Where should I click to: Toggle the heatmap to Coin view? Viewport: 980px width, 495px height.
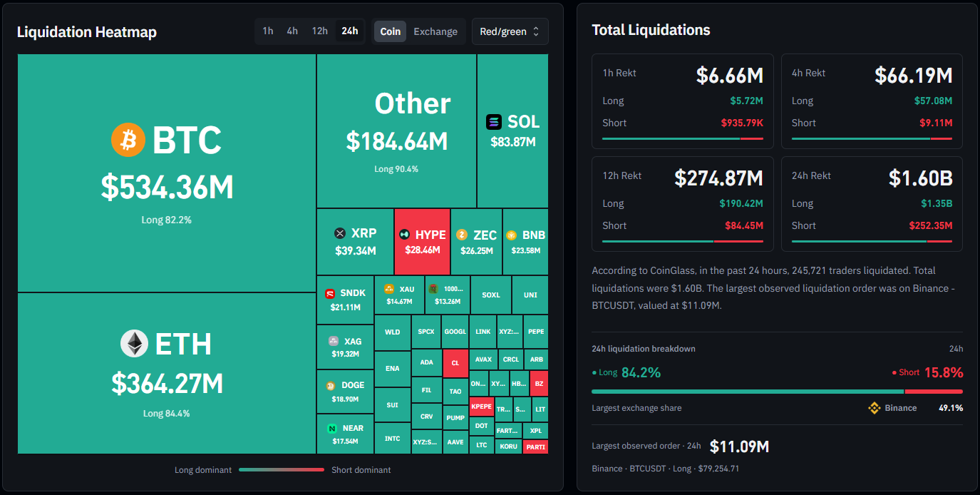(391, 31)
